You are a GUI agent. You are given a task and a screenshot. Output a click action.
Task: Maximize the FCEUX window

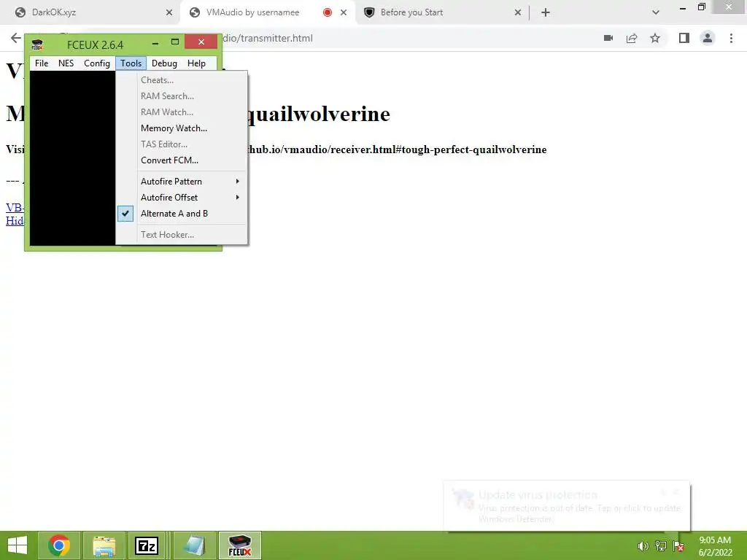tap(175, 42)
